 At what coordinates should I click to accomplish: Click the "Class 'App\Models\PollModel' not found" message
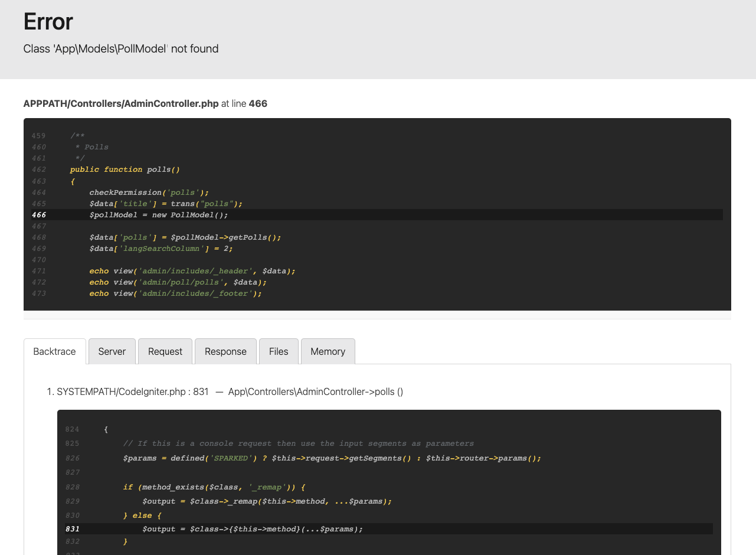coord(121,49)
